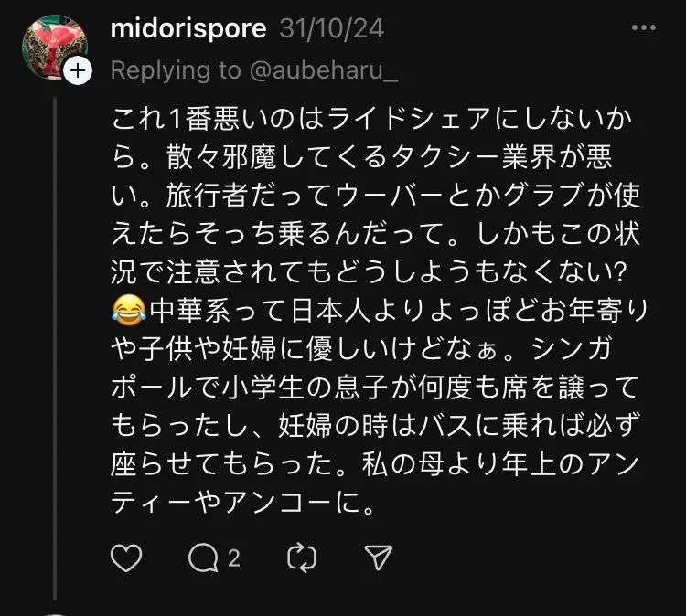The height and width of the screenshot is (616, 686).
Task: Click the 31/10/24 post date
Action: click(331, 28)
